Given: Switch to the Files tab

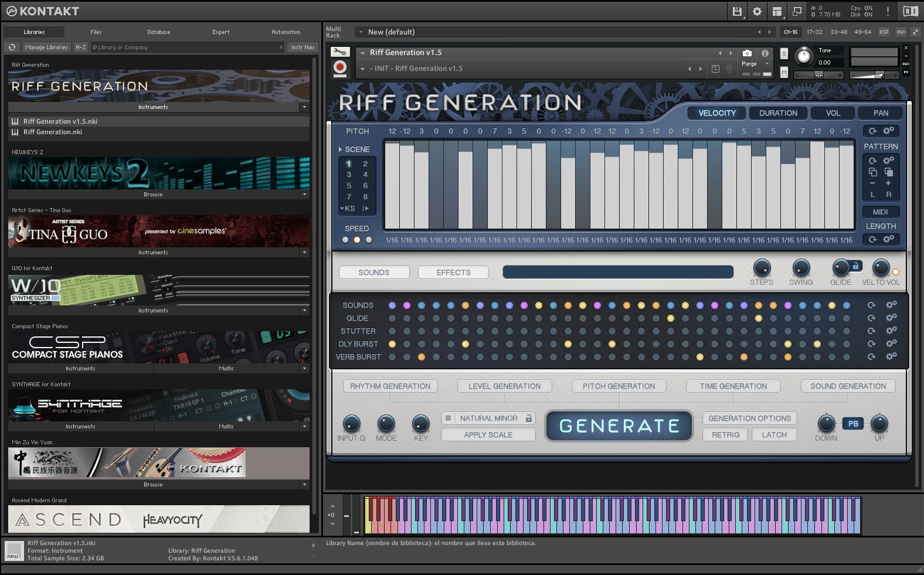Looking at the screenshot, I should 96,32.
